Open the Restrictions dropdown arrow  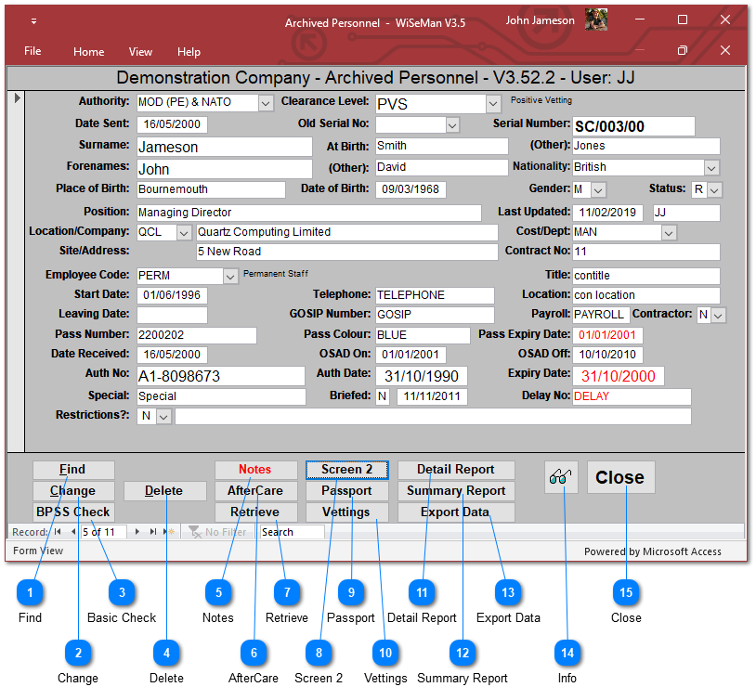(x=163, y=417)
